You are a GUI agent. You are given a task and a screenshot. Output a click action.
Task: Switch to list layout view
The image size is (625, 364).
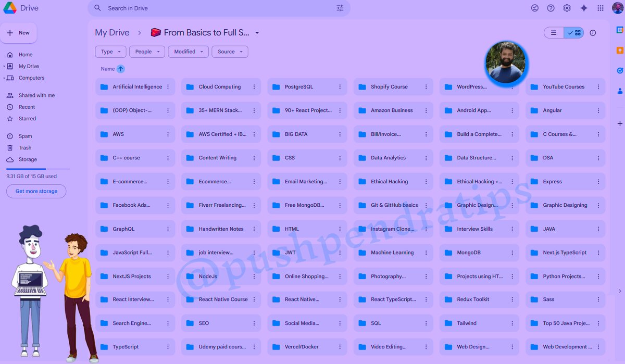(x=554, y=33)
